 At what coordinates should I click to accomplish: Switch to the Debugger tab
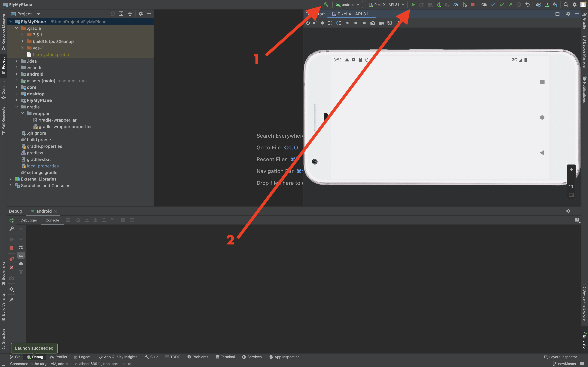(29, 220)
